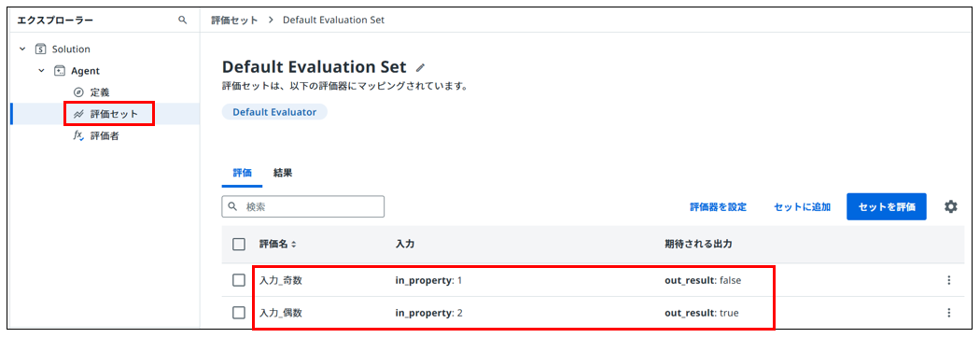Click the Solution project icon
This screenshot has width=980, height=338.
pos(41,49)
